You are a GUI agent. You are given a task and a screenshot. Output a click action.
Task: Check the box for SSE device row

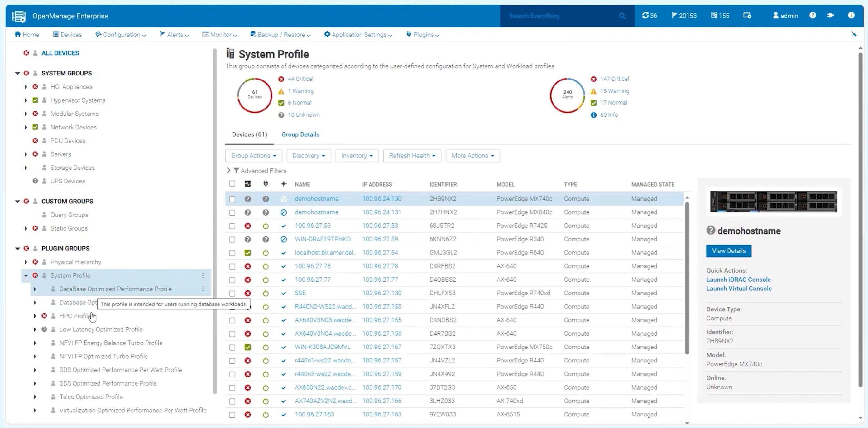232,294
